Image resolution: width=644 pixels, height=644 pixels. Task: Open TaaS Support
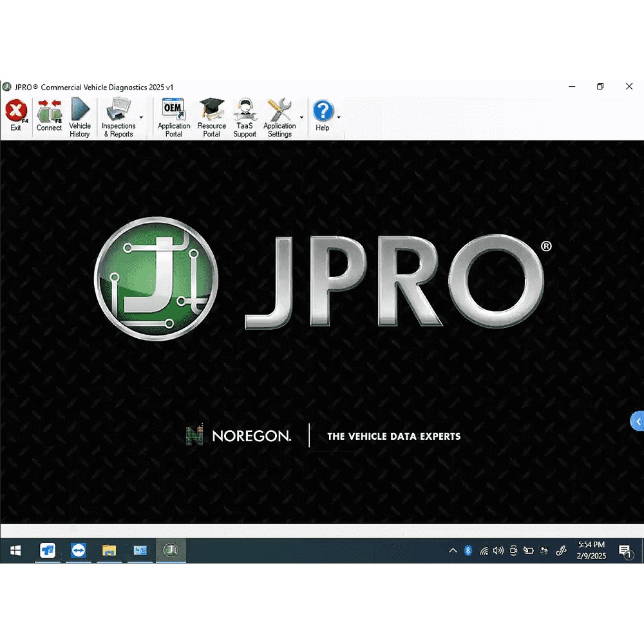click(x=245, y=117)
